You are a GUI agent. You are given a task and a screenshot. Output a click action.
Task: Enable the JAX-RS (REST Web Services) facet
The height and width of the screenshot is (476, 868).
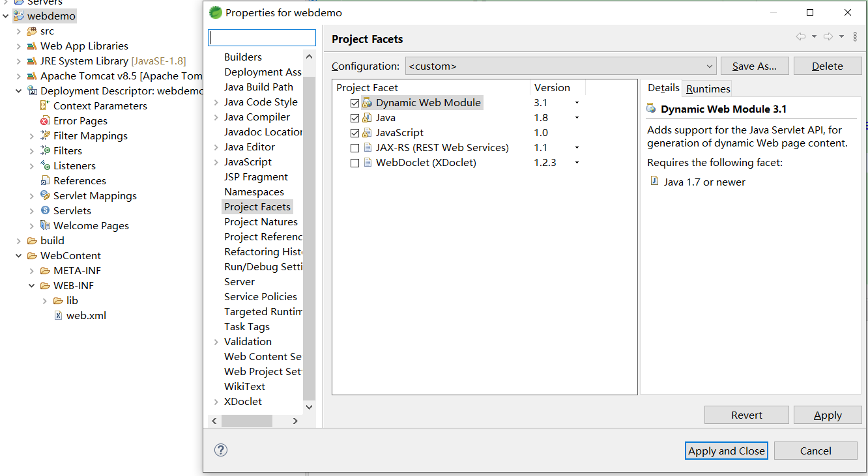pos(354,147)
